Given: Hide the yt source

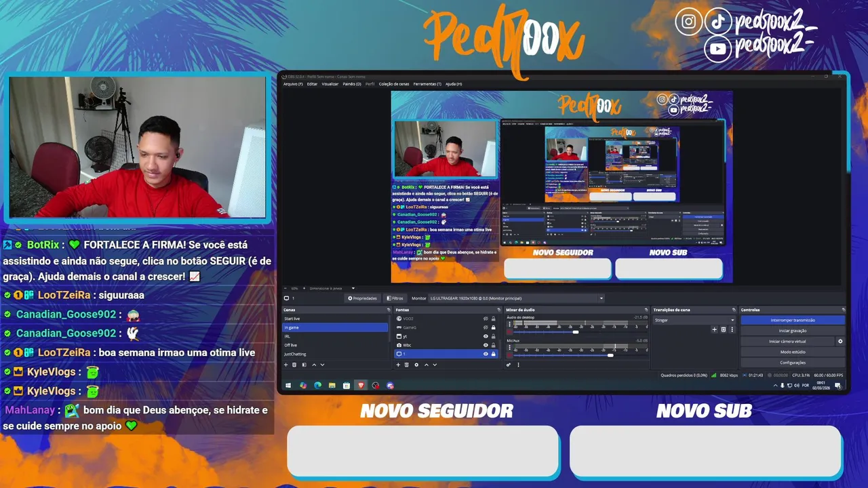Looking at the screenshot, I should (486, 336).
